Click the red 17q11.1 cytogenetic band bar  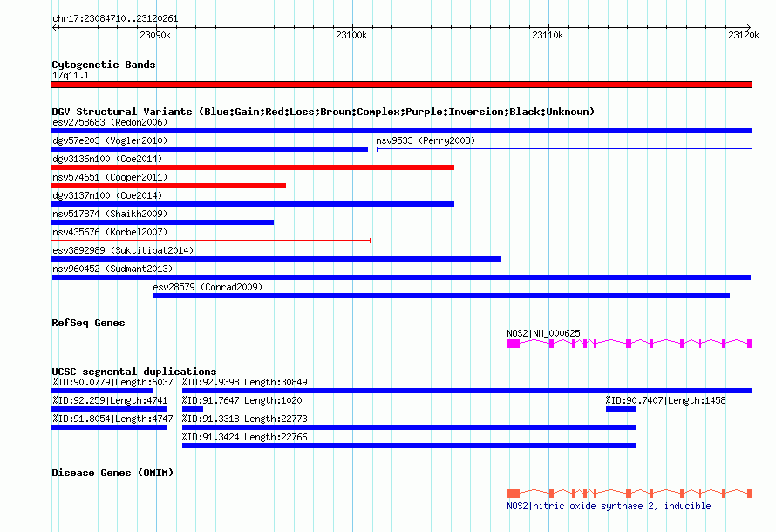pyautogui.click(x=401, y=85)
